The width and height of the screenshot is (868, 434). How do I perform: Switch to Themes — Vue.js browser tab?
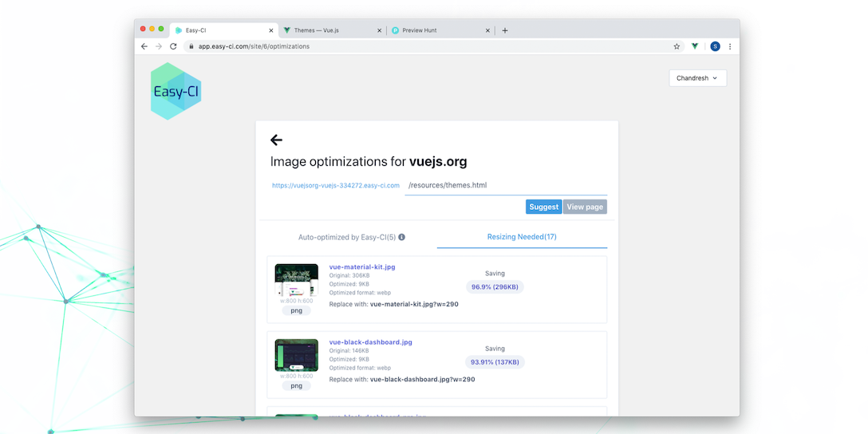[332, 30]
